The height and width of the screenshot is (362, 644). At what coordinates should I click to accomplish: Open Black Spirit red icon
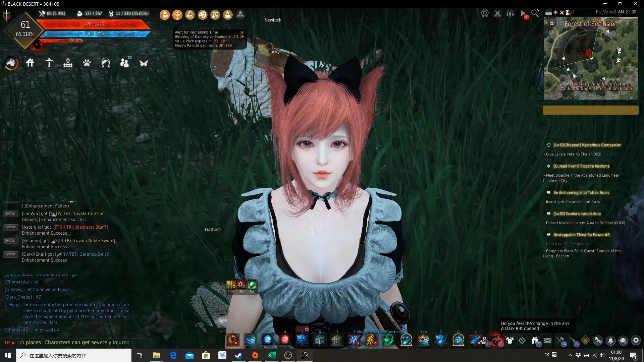497,340
